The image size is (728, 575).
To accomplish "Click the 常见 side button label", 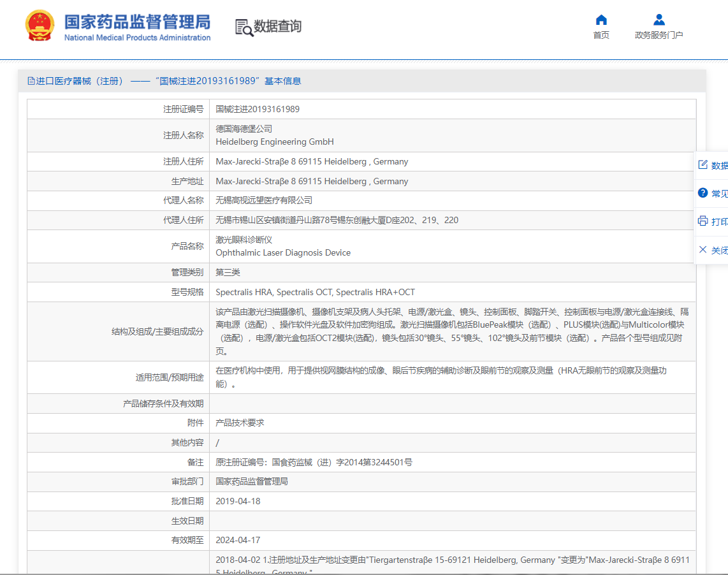I will pos(720,193).
